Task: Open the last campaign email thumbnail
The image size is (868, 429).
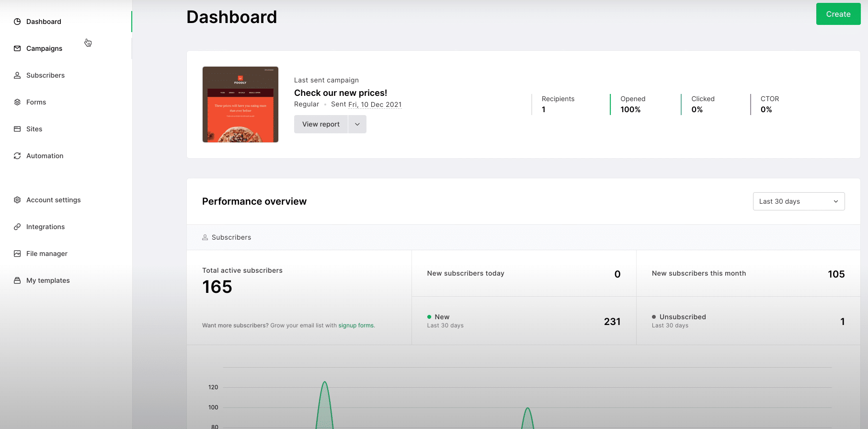Action: coord(240,104)
